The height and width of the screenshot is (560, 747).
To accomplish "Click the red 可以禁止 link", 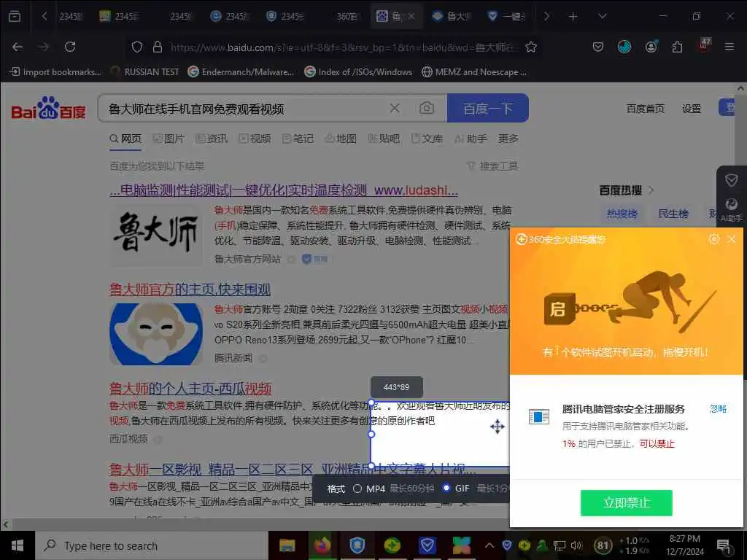I will (x=657, y=444).
